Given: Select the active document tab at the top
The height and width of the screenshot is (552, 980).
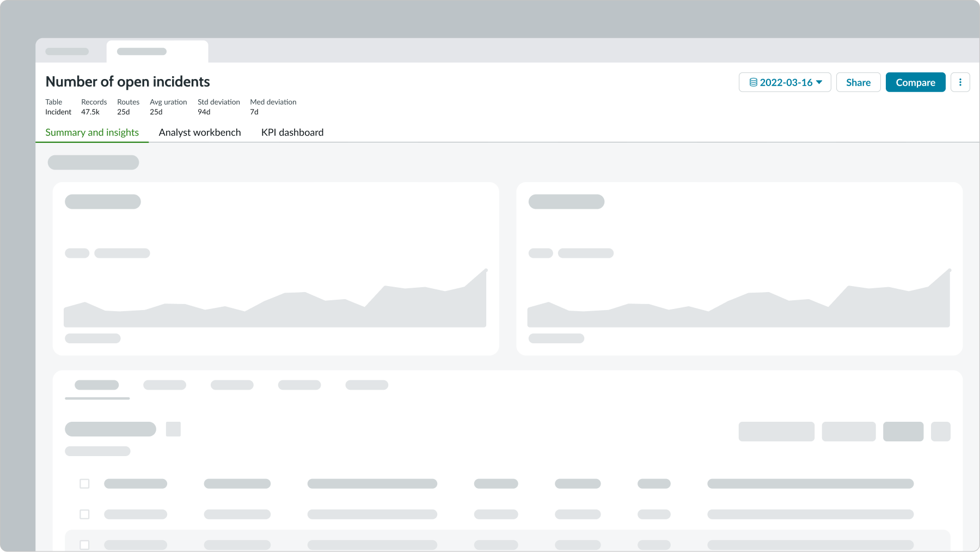Looking at the screenshot, I should (x=157, y=51).
